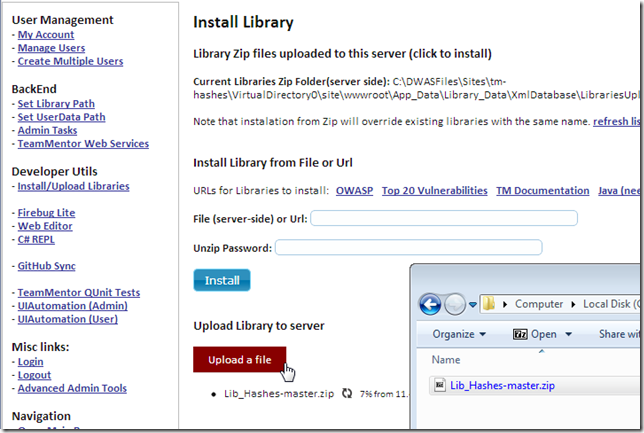Image resolution: width=644 pixels, height=433 pixels.
Task: Click the File (server-side) or Url field
Action: click(444, 218)
